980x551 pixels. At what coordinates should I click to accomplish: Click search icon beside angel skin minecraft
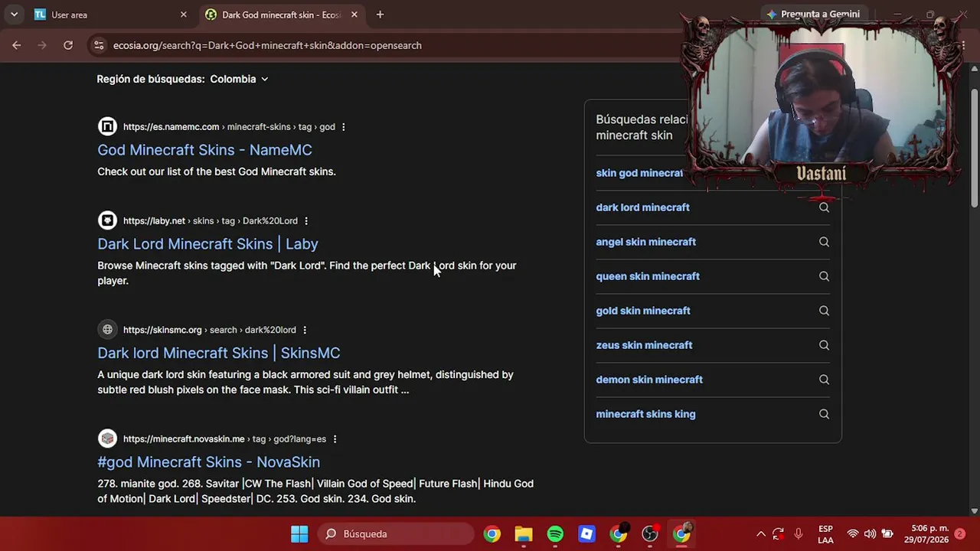click(824, 242)
